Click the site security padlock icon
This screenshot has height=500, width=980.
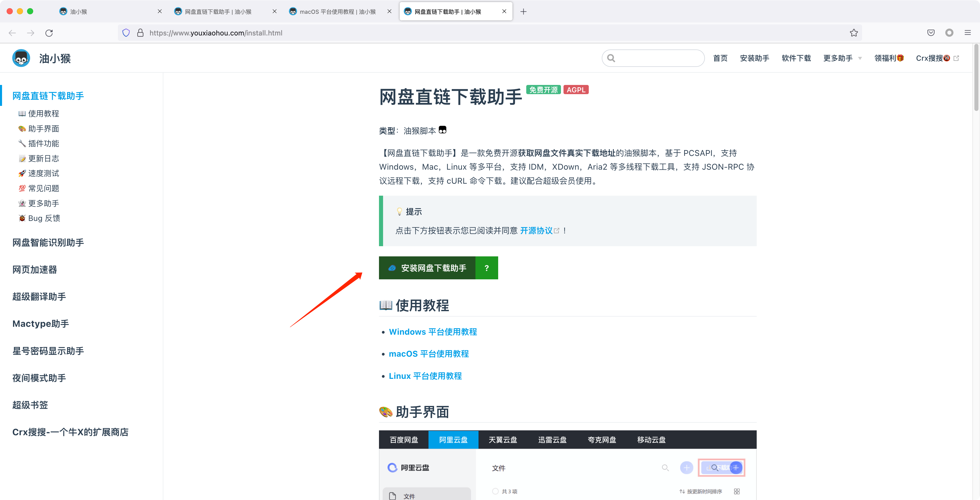(140, 33)
